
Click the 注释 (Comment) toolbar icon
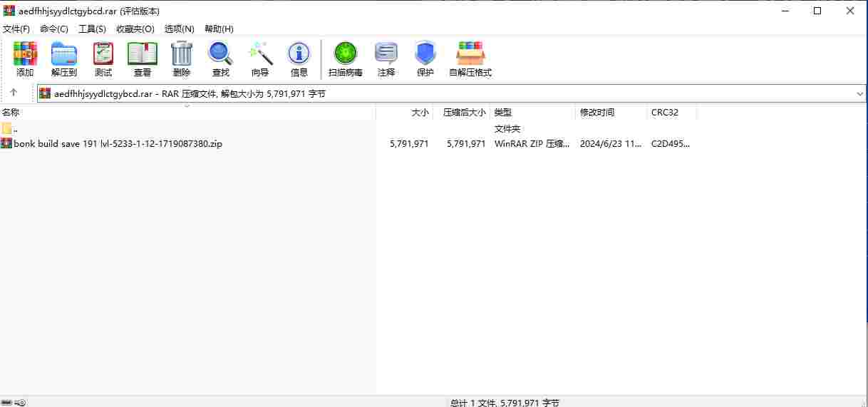pyautogui.click(x=386, y=53)
